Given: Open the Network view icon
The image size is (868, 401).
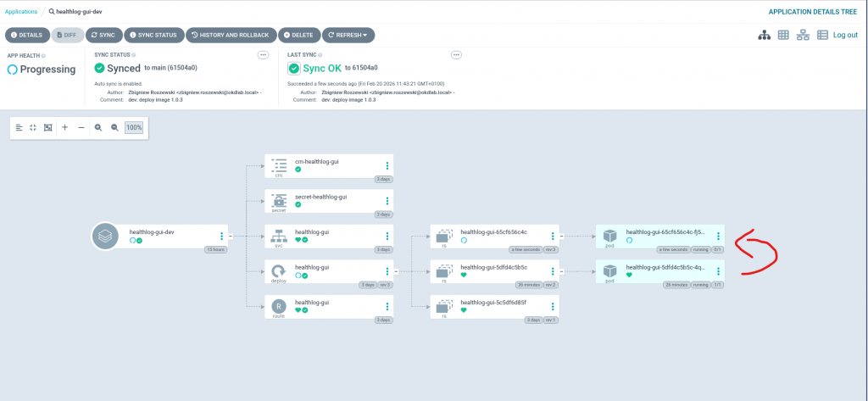Looking at the screenshot, I should tap(803, 35).
